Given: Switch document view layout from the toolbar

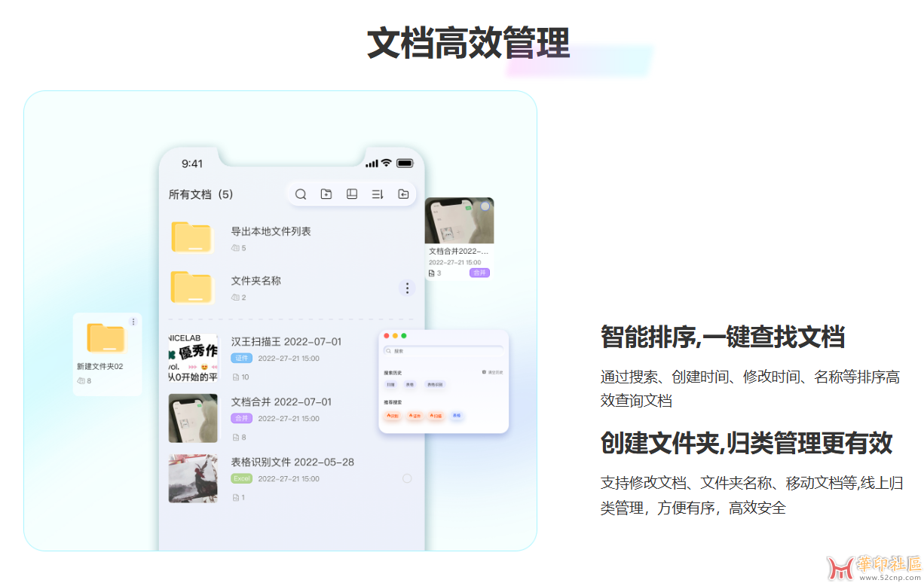Looking at the screenshot, I should tap(352, 194).
